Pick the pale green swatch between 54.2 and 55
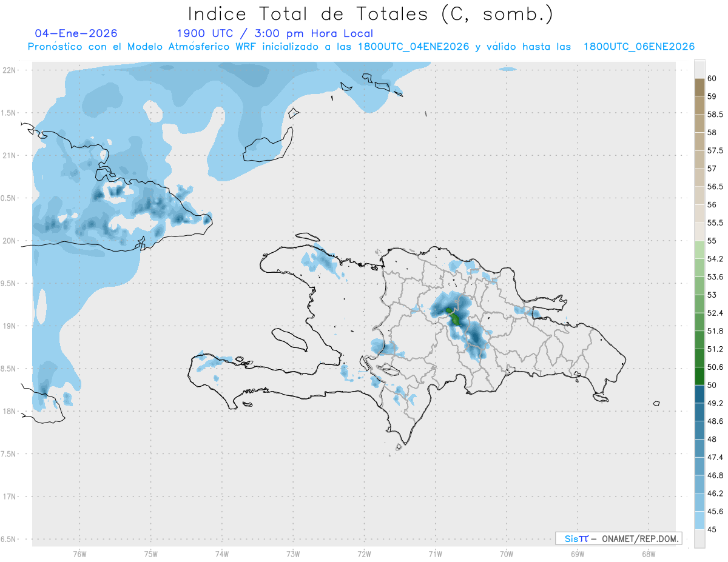The image size is (728, 562). (x=699, y=250)
